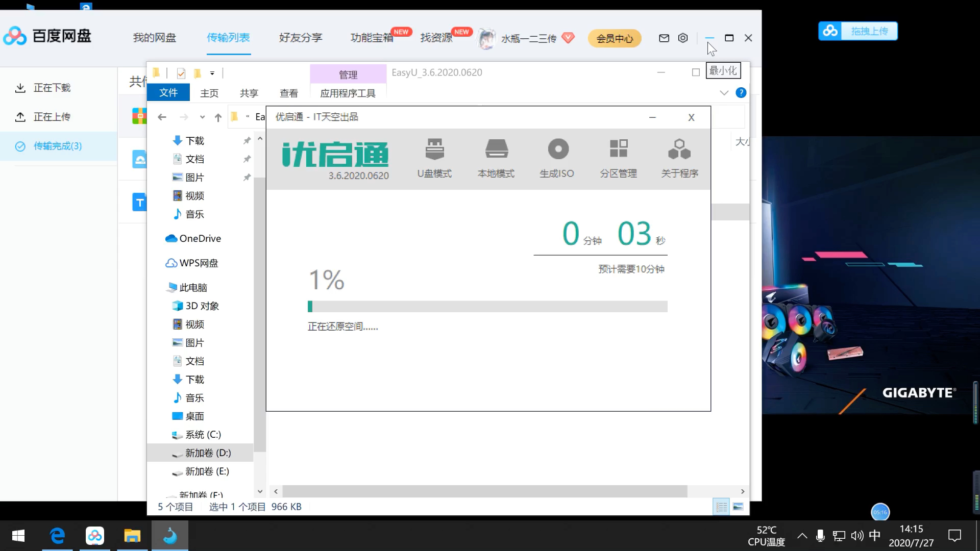Screen dimensions: 980x551
Task: Expand the 此电脑 tree item
Action: click(x=162, y=287)
